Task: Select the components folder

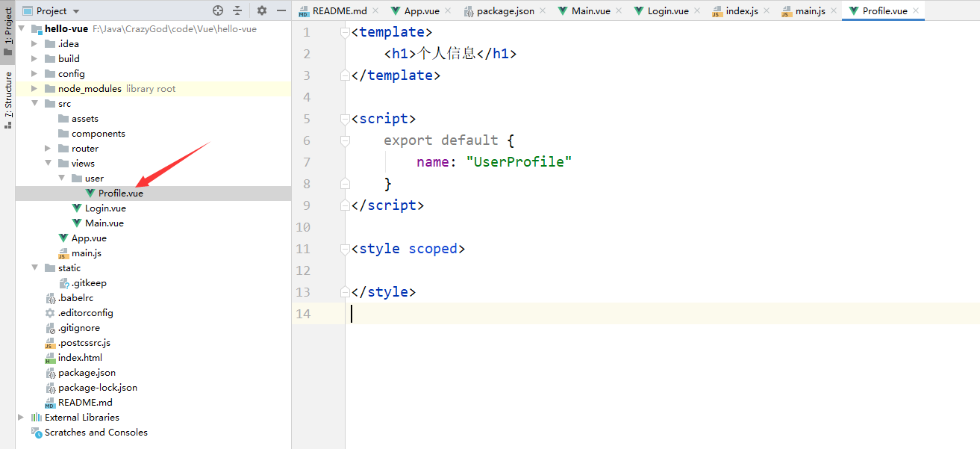Action: click(98, 134)
